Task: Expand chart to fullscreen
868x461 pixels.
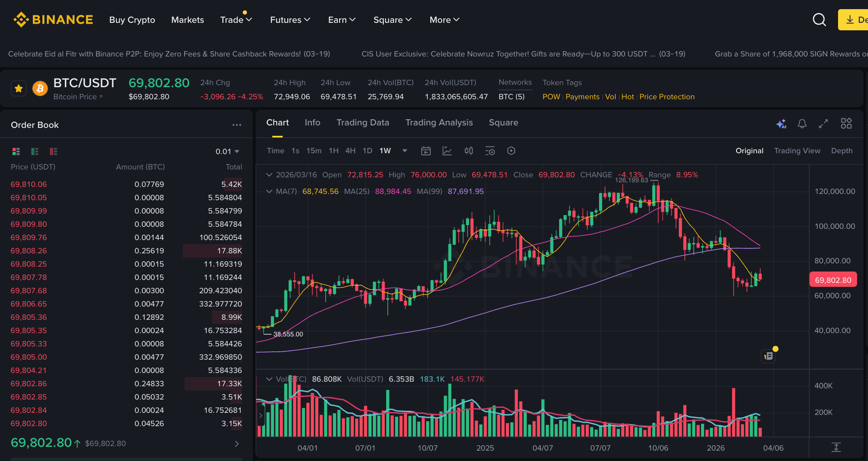Action: [x=823, y=124]
